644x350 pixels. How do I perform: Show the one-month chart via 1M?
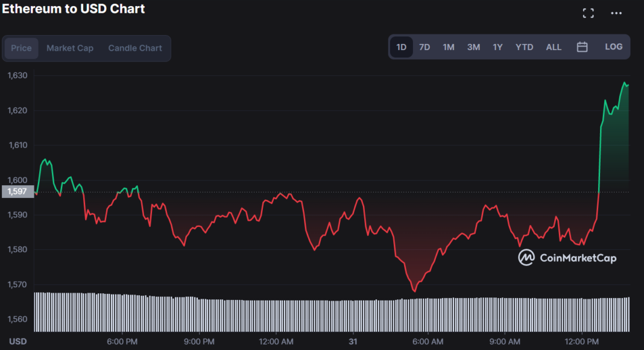point(448,46)
